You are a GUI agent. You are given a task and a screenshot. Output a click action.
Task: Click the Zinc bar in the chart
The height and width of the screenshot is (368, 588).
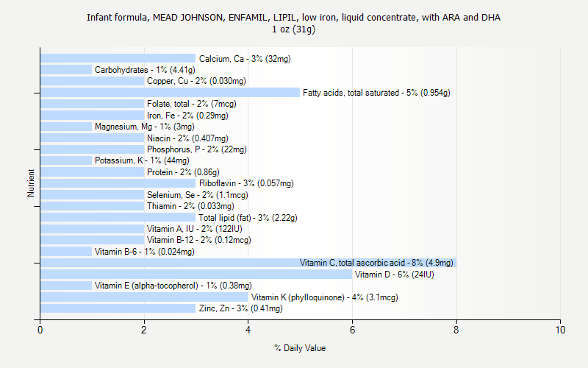pos(118,308)
